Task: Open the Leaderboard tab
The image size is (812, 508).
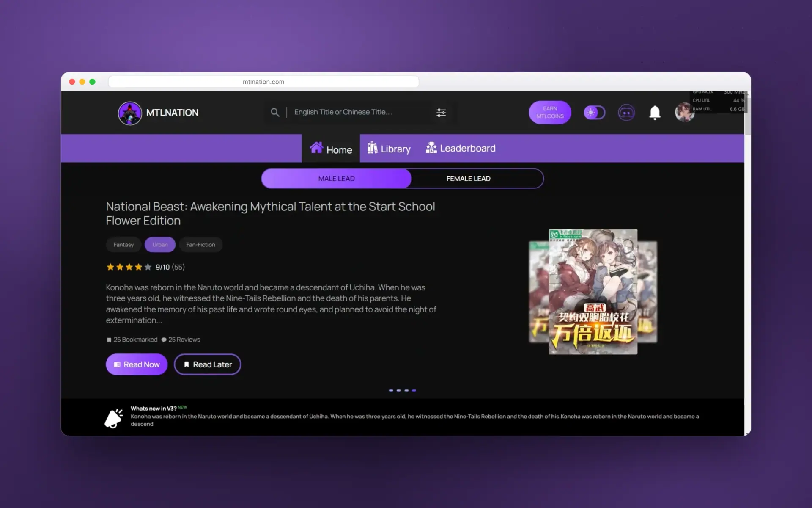Action: (x=461, y=148)
